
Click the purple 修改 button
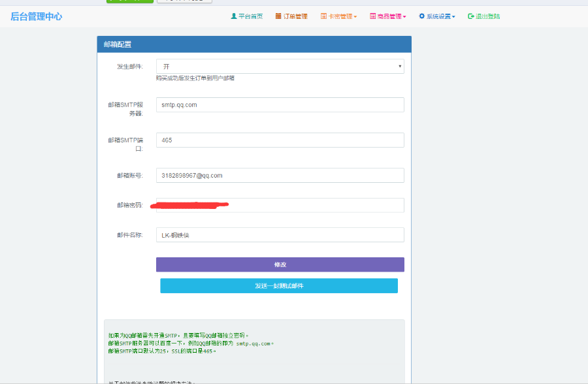pyautogui.click(x=280, y=264)
